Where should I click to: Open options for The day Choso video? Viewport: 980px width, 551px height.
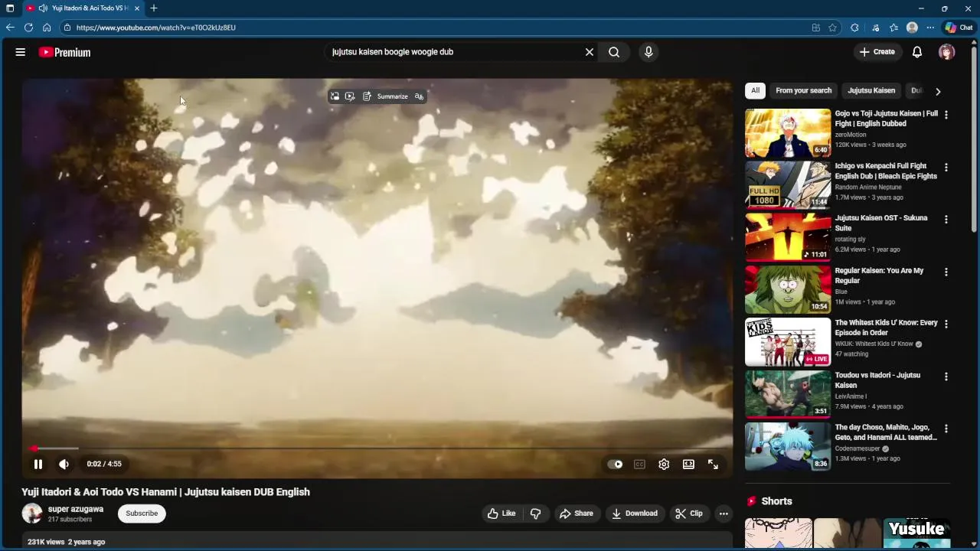coord(946,429)
